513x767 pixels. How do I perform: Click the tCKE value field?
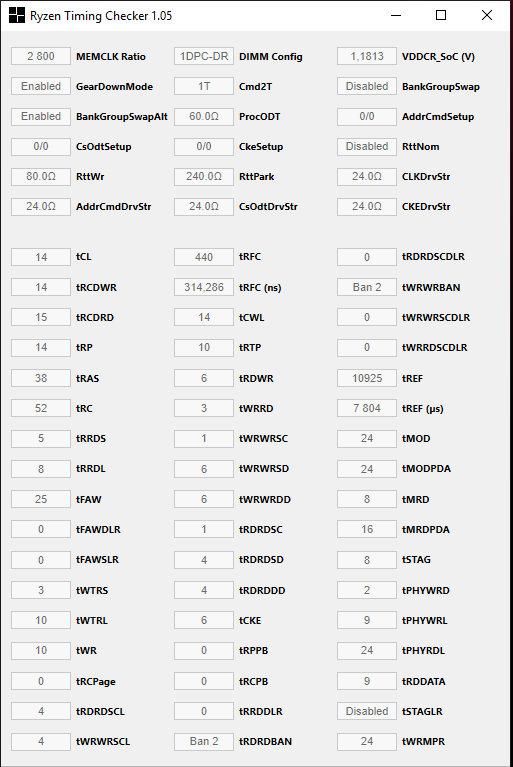pos(204,620)
